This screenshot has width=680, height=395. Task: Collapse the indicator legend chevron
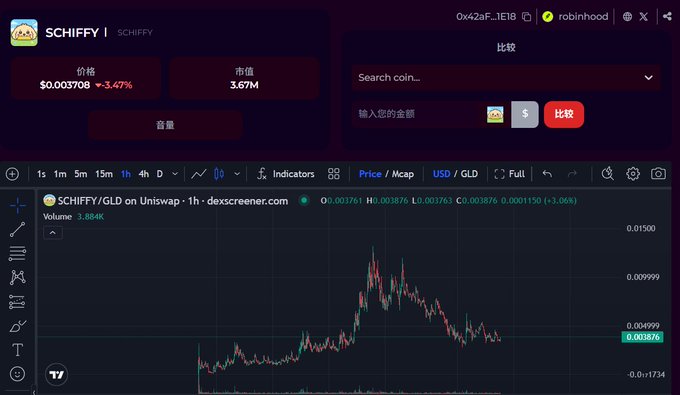tap(52, 233)
